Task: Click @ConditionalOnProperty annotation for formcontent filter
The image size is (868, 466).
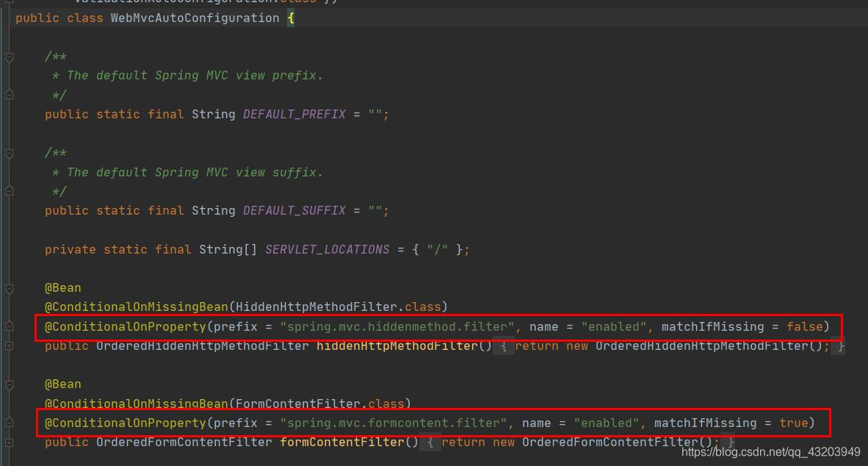Action: click(125, 423)
